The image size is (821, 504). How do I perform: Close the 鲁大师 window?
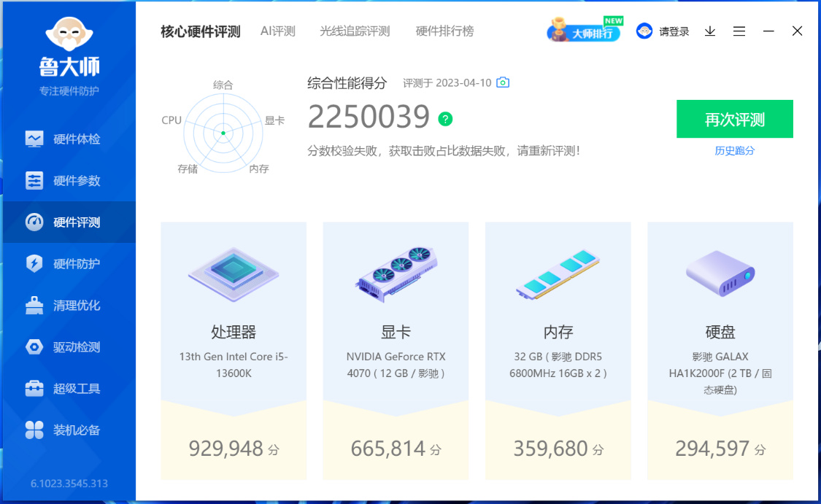click(x=797, y=31)
